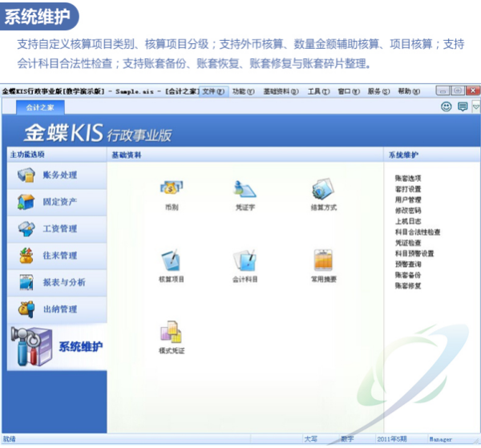
Task: Minimize the Kingdee KIS window
Action: [443, 91]
